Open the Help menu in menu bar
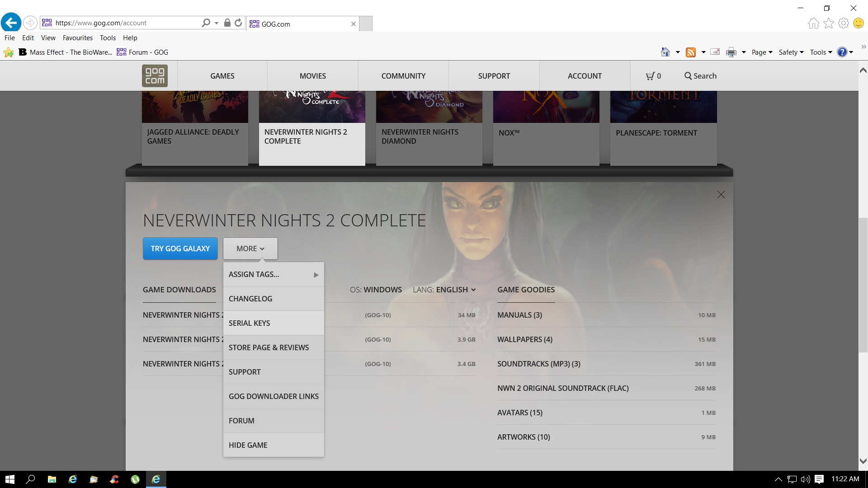 point(130,38)
